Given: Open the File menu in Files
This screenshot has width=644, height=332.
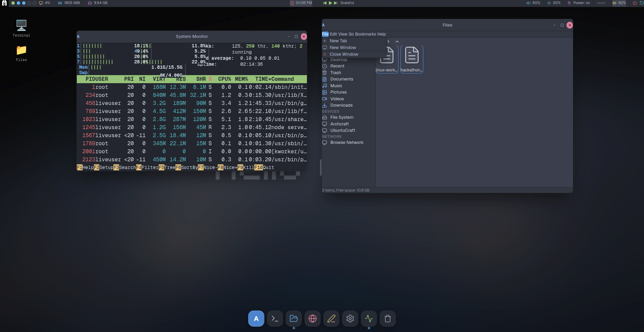Looking at the screenshot, I should 325,34.
